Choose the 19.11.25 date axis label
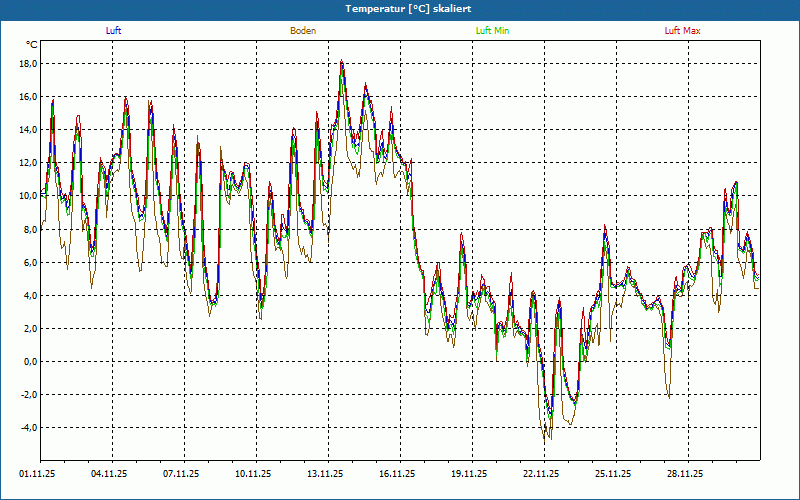 469,474
